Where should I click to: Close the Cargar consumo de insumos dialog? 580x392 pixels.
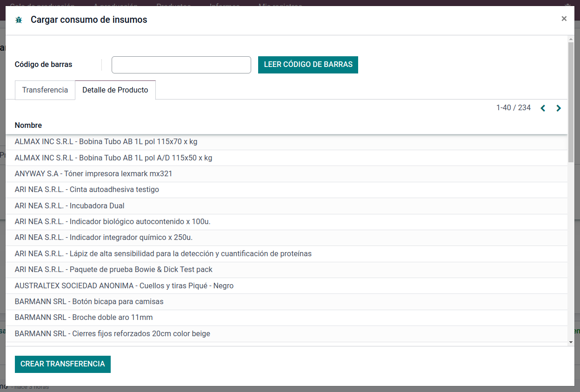[x=564, y=19]
